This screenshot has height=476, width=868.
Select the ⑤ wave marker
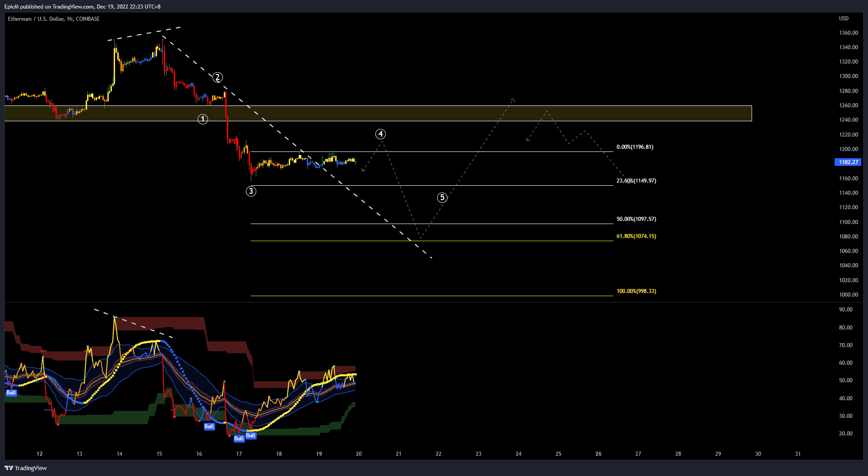(442, 197)
